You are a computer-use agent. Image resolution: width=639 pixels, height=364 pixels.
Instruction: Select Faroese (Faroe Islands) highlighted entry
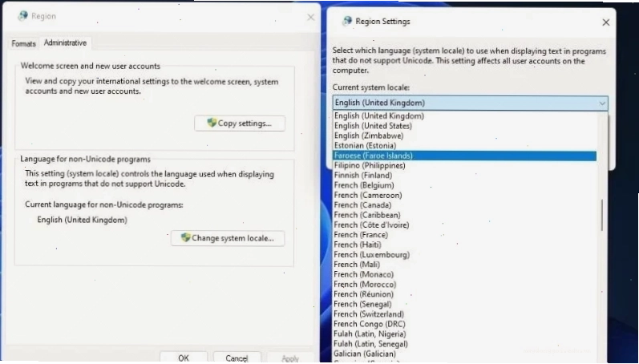pos(464,156)
